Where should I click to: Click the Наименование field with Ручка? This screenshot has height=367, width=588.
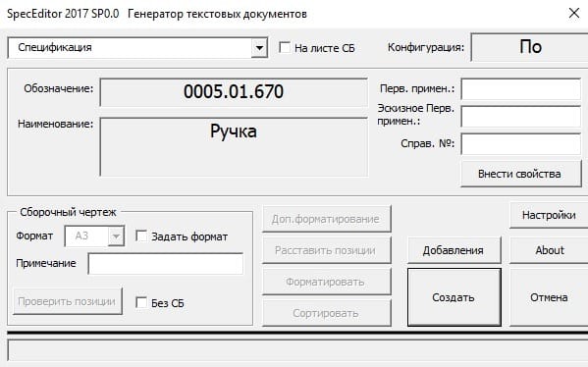(x=234, y=146)
